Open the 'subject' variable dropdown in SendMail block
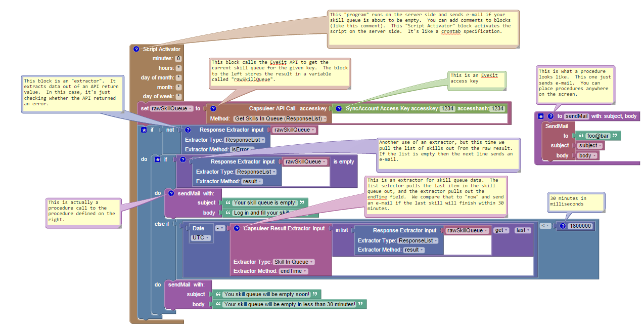Screen dimensions: 644x328 coord(590,145)
